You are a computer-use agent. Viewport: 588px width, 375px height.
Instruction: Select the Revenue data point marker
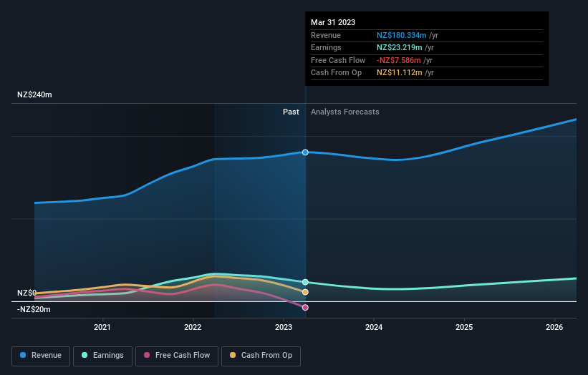(x=305, y=152)
